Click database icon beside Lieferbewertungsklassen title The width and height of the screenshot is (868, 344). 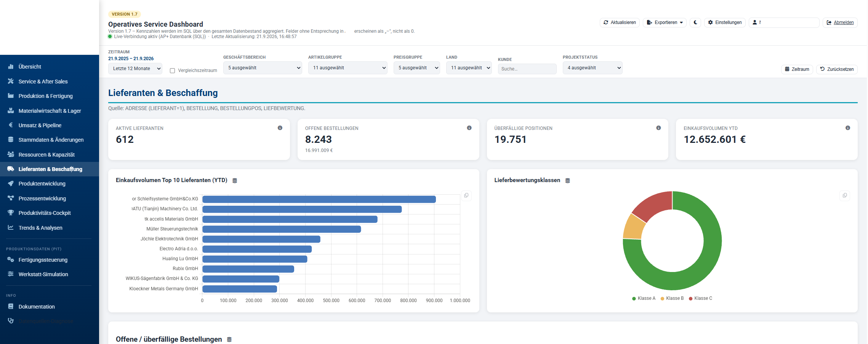tap(568, 181)
